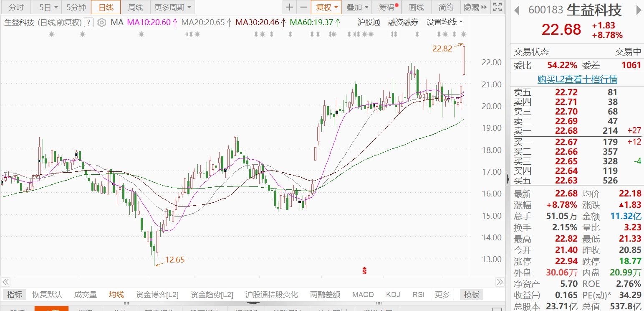This screenshot has height=311, width=644.
Task: Switch to the 分时 intraday tab
Action: (16, 7)
